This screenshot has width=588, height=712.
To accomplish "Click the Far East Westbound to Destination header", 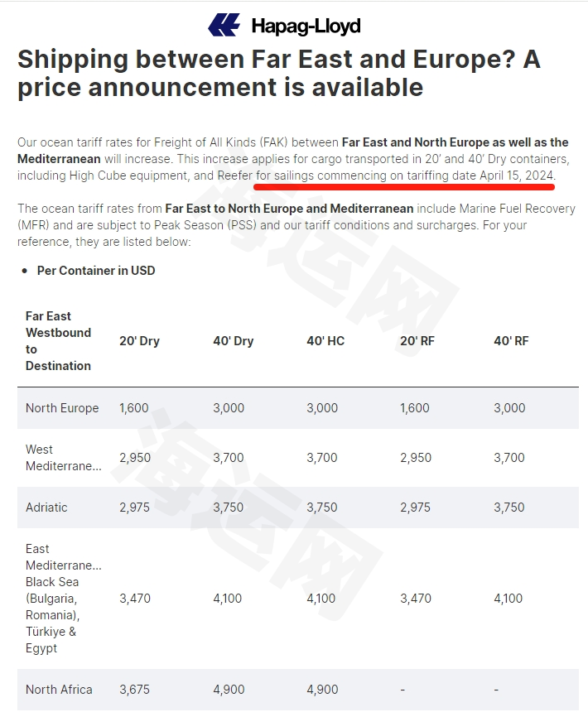I will pos(59,341).
